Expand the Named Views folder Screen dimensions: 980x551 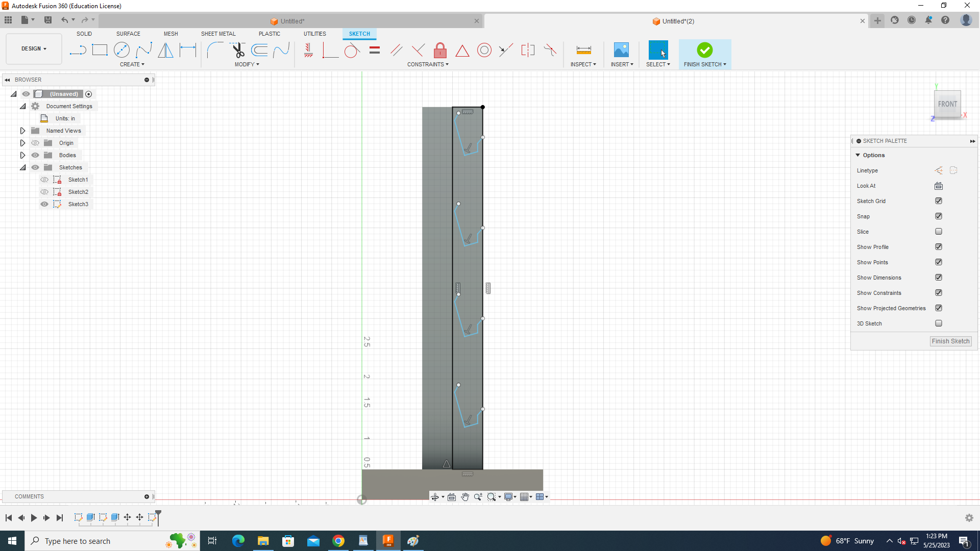(x=22, y=131)
